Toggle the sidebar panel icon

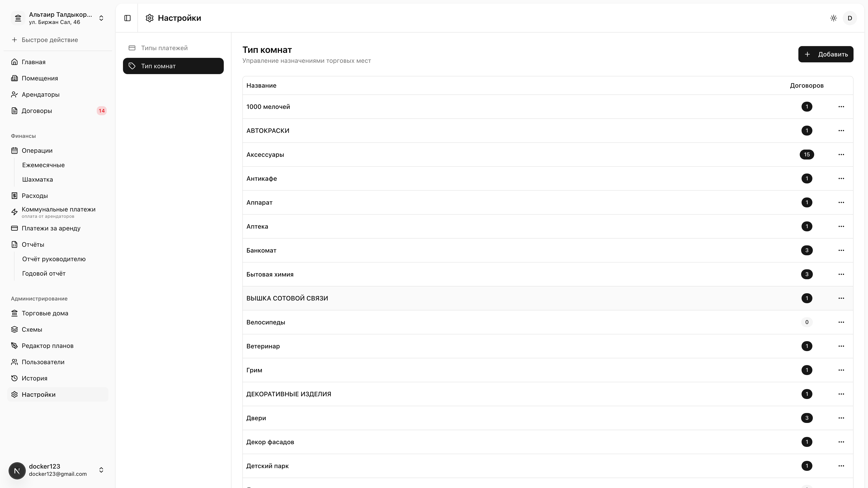coord(127,18)
